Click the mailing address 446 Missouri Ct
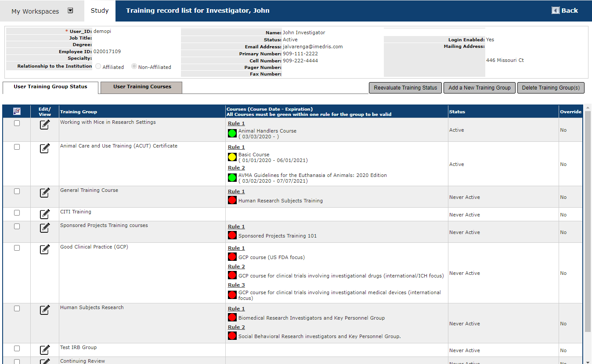This screenshot has height=364, width=592. (505, 60)
